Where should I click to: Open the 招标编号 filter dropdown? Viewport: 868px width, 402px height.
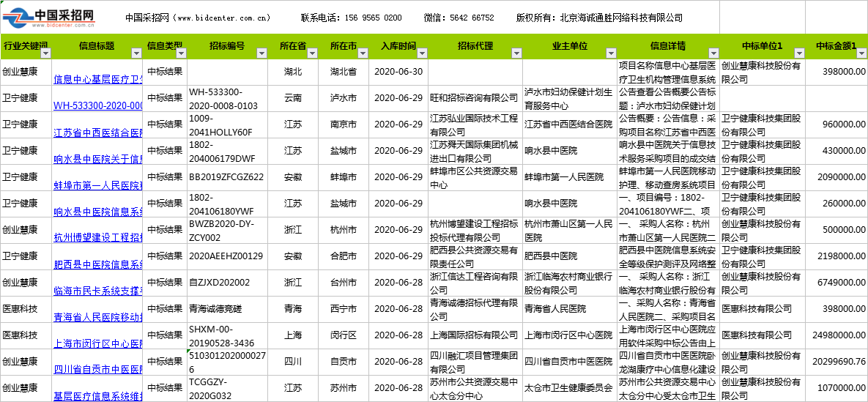pos(262,53)
